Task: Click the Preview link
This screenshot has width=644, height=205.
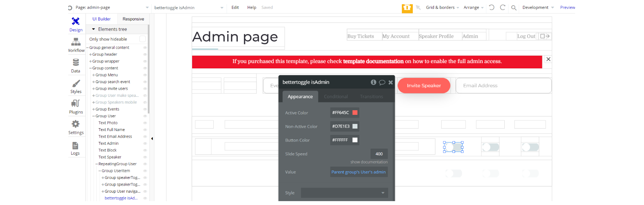Action: pos(568,7)
